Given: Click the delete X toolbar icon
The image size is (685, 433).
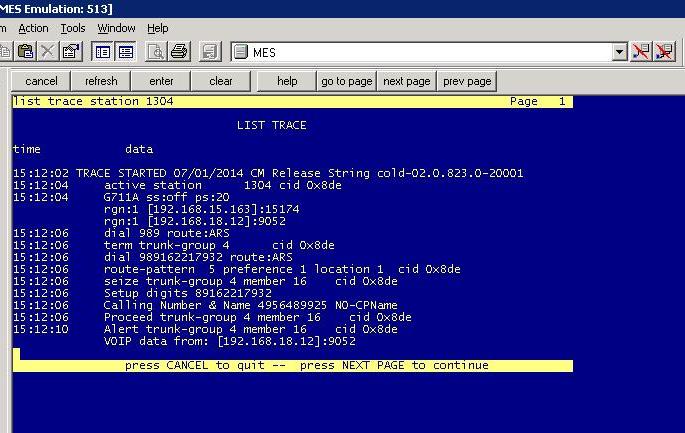Looking at the screenshot, I should pyautogui.click(x=48, y=52).
